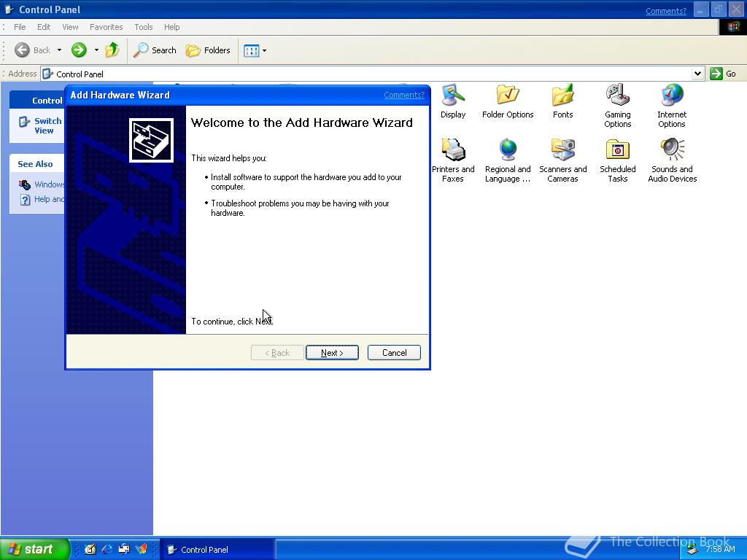Click the Views toolbar icon
Screen dimensions: 747x560
point(251,50)
